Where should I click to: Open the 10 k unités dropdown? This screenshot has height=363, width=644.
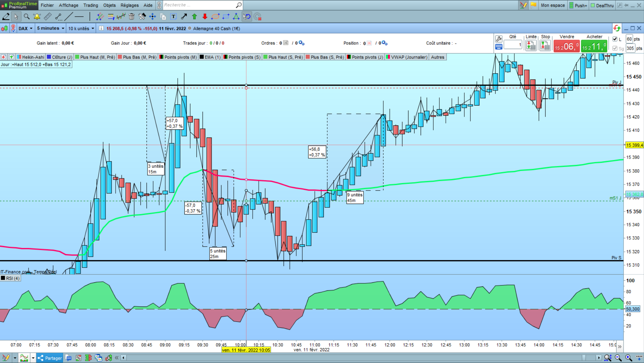[81, 29]
